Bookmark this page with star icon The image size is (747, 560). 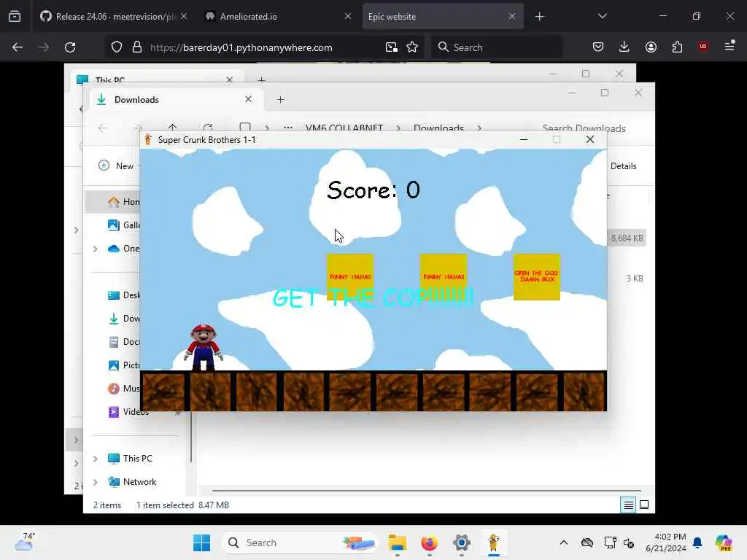coord(412,47)
